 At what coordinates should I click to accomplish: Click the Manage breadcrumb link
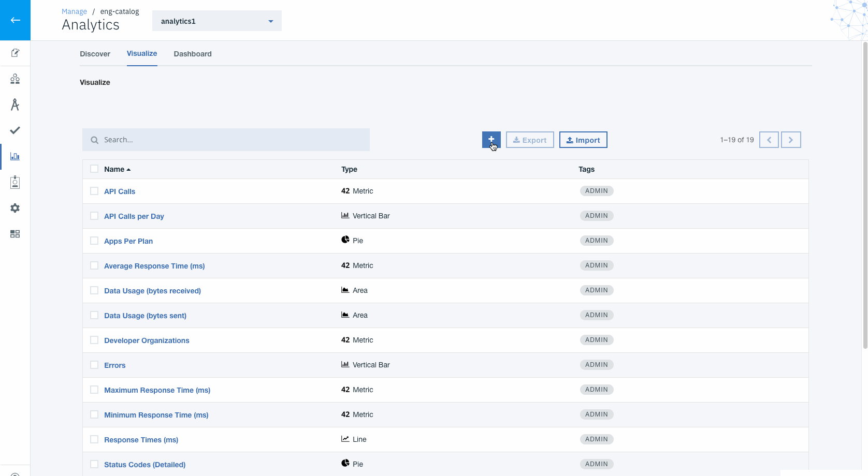74,11
